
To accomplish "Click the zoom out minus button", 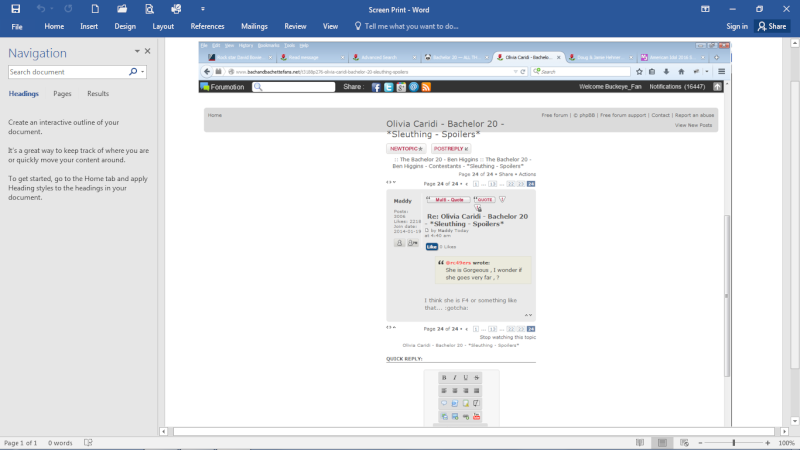I will (701, 443).
